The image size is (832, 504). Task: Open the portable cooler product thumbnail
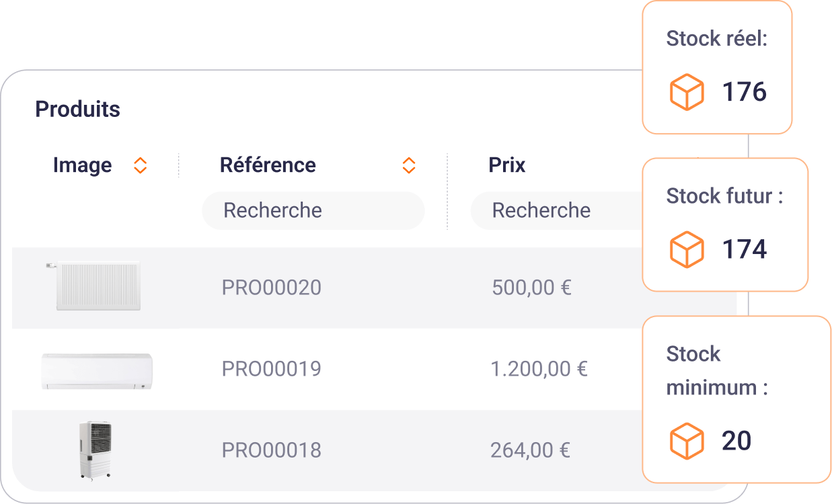pos(94,450)
